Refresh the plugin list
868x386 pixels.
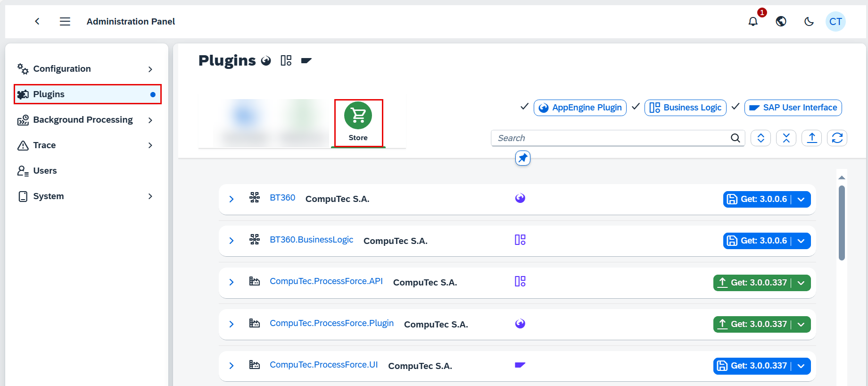point(837,138)
